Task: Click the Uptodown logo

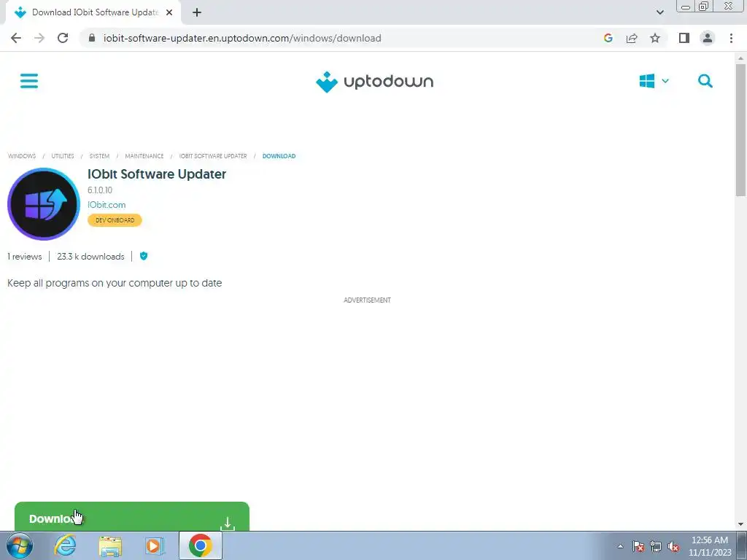Action: click(x=374, y=82)
